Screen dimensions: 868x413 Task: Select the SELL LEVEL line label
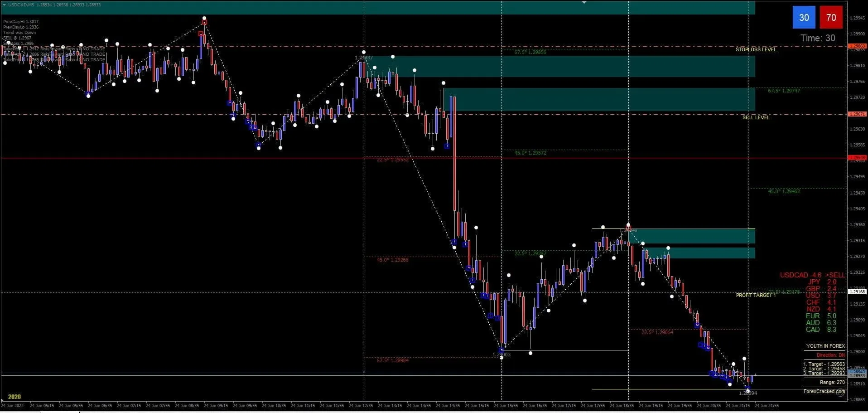coord(756,117)
